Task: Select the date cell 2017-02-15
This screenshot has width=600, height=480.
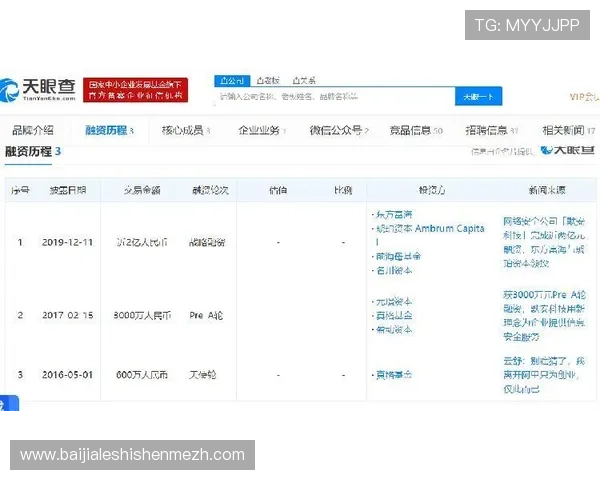Action: point(67,315)
